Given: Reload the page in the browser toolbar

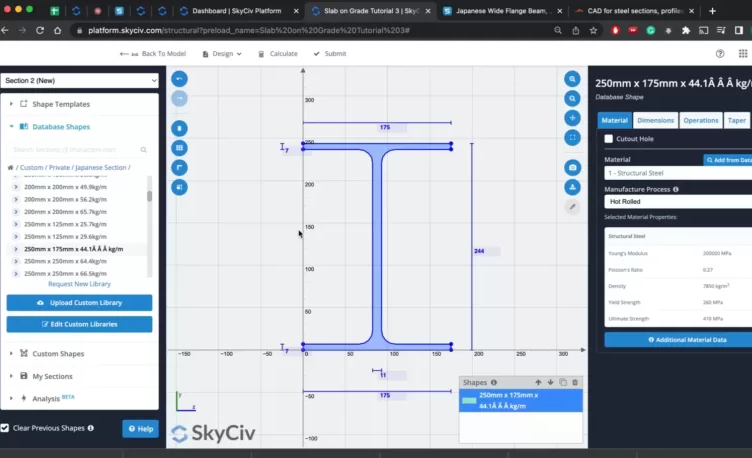Looking at the screenshot, I should (x=40, y=30).
